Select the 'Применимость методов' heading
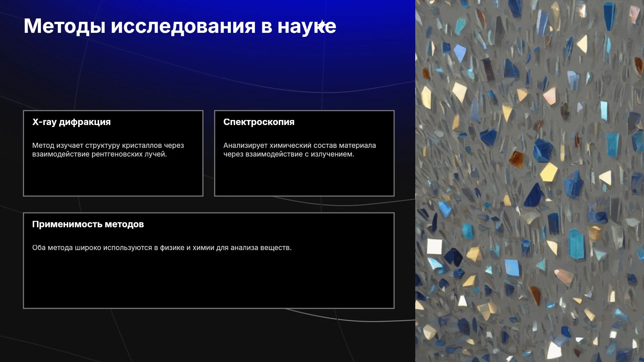The image size is (644, 362). pos(88,224)
